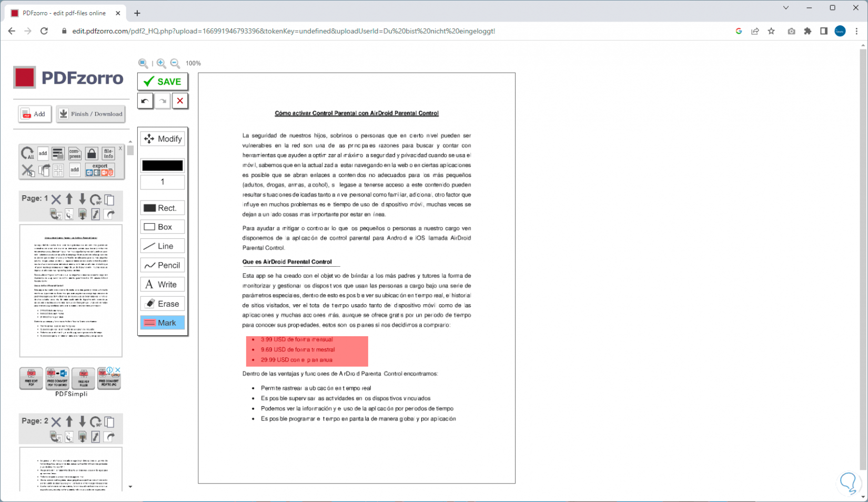Move Page 1 up with arrow
This screenshot has height=502, width=868.
(69, 199)
